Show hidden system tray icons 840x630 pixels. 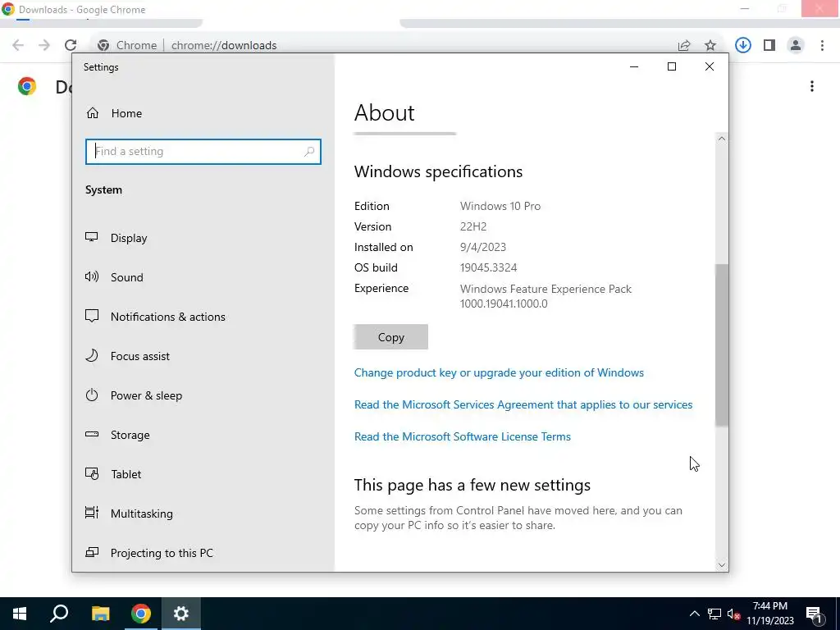tap(694, 614)
